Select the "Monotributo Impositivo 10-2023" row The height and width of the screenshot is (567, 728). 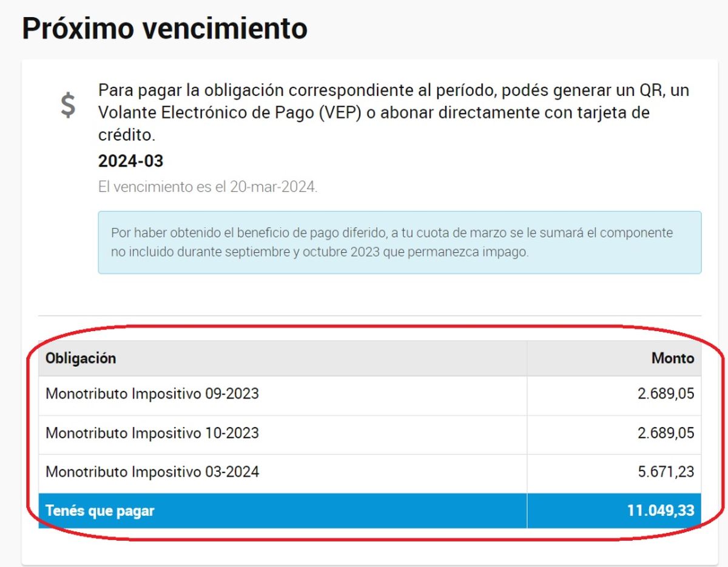(153, 433)
